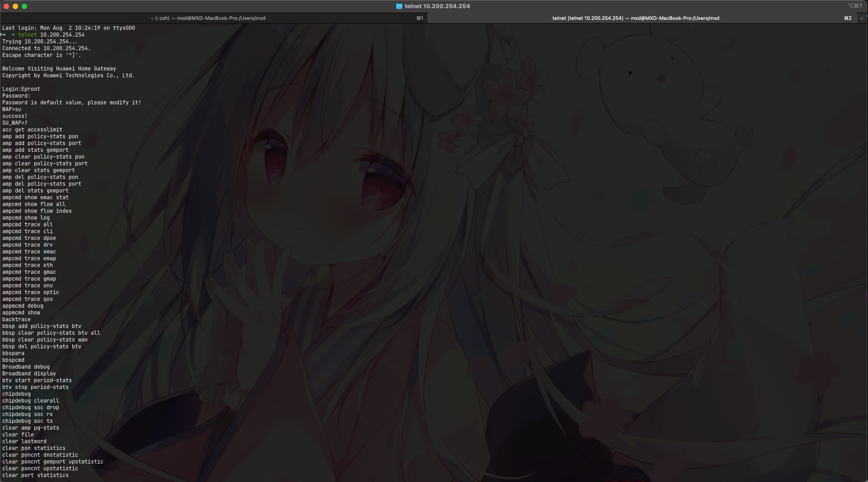Image resolution: width=868 pixels, height=482 pixels.
Task: Click 'clear lastword' entry
Action: pos(24,441)
